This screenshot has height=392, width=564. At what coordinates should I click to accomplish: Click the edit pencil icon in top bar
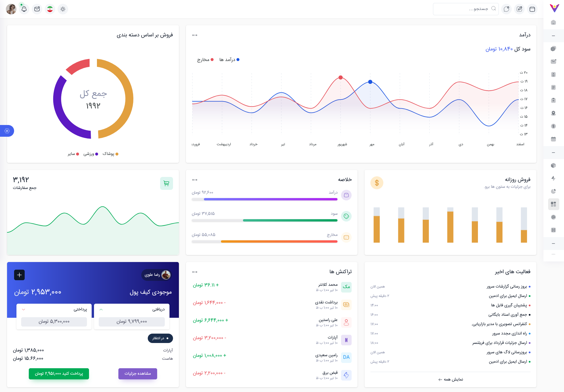(519, 9)
